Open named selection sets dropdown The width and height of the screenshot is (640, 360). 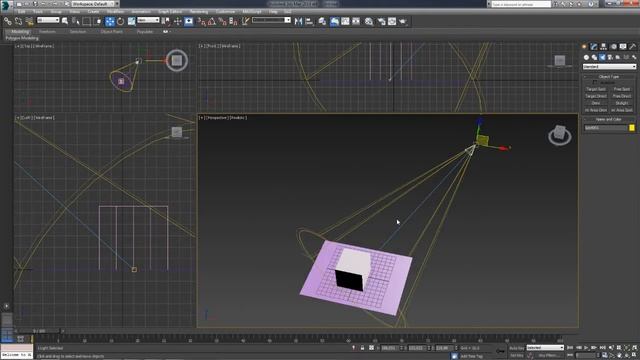(x=271, y=20)
